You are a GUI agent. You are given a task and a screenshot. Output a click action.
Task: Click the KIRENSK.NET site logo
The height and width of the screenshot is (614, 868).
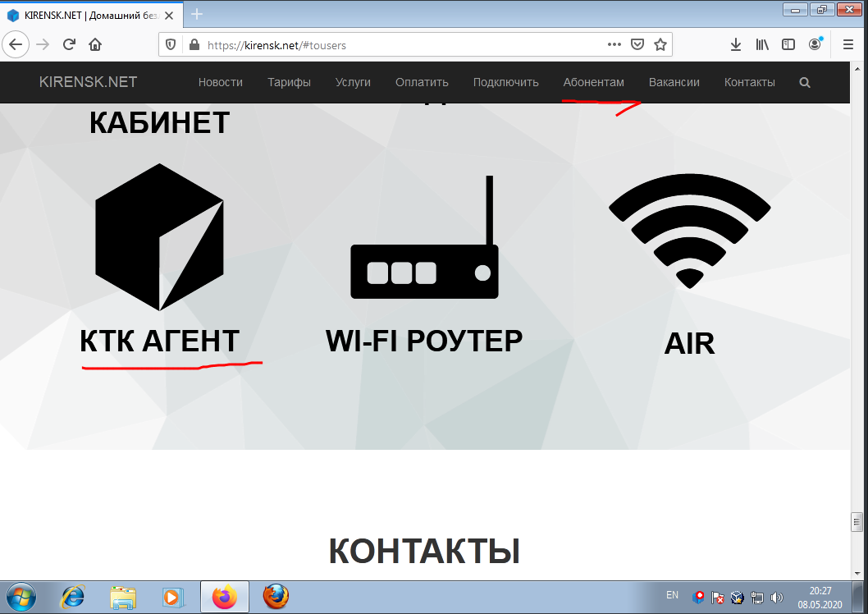coord(88,82)
